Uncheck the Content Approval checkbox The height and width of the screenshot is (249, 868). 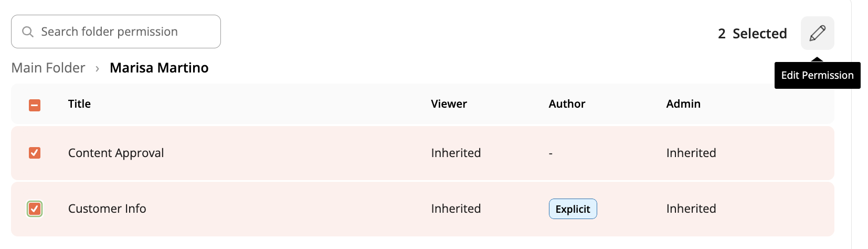coord(35,153)
